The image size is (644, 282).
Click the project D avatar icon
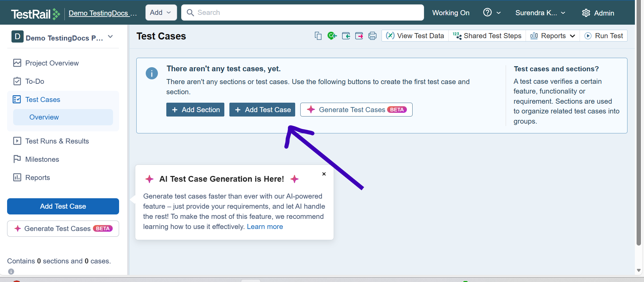click(x=18, y=36)
